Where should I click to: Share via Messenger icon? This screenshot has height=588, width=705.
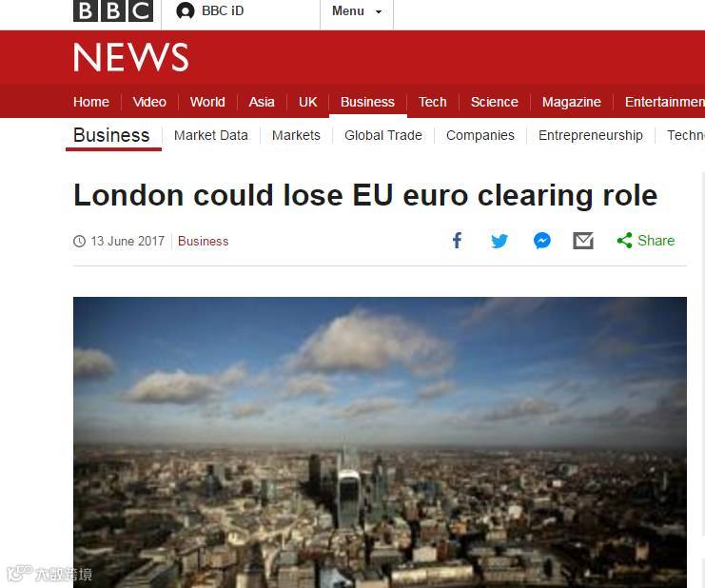pos(541,241)
